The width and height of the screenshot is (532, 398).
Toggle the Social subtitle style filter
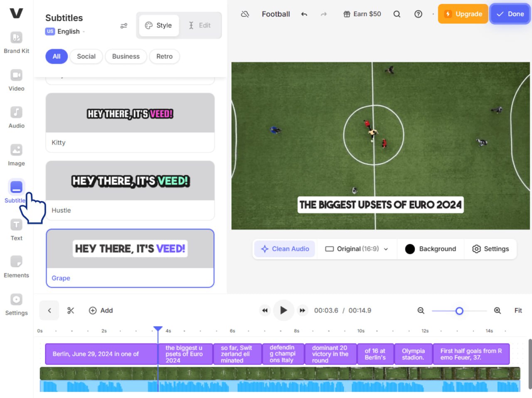[86, 56]
